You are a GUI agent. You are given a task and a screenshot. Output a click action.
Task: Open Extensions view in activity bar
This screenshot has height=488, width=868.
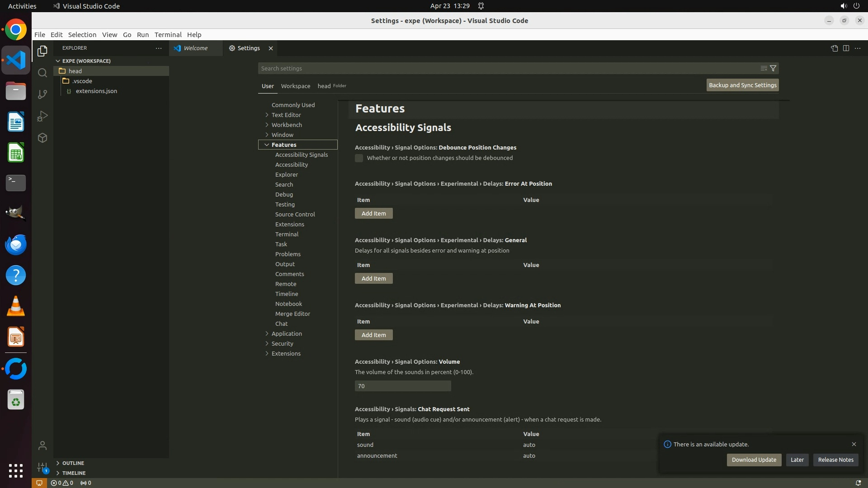pos(42,138)
